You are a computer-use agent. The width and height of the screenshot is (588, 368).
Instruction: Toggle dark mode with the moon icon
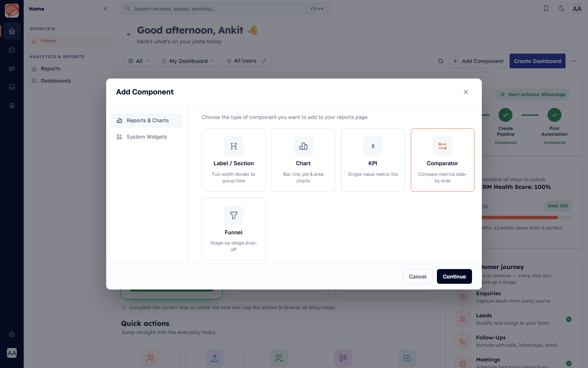coord(561,9)
